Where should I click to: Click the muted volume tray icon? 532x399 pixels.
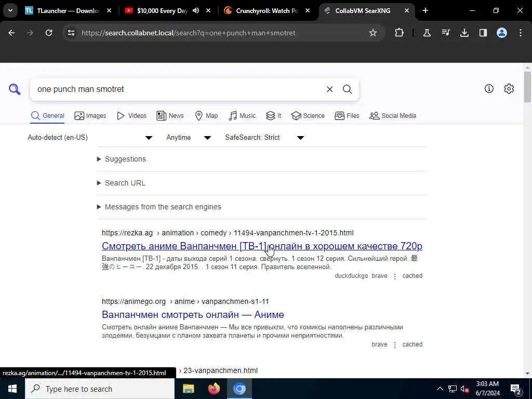464,389
